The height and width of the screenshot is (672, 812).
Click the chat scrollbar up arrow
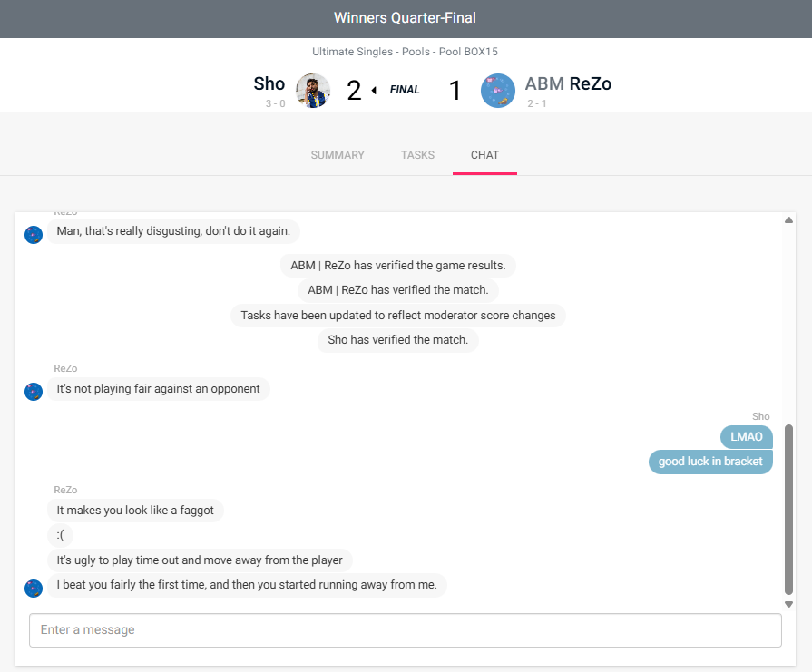click(788, 220)
